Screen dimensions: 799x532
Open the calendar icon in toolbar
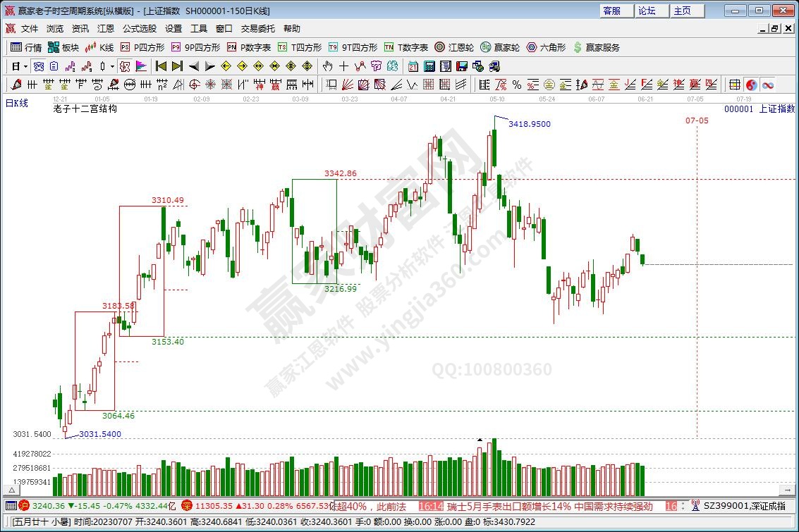pos(413,66)
